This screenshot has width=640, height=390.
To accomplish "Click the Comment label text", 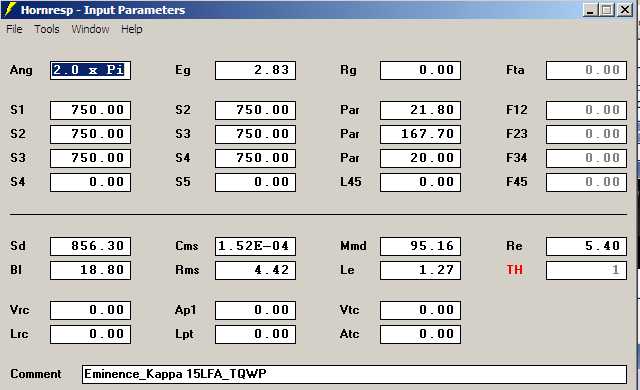I will (x=36, y=374).
